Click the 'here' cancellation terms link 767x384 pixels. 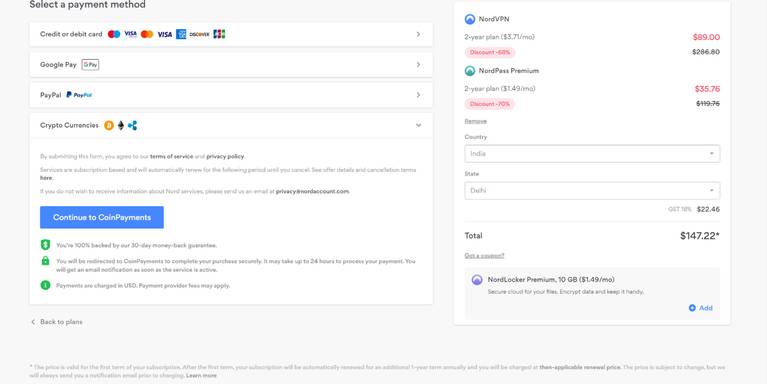click(x=46, y=178)
